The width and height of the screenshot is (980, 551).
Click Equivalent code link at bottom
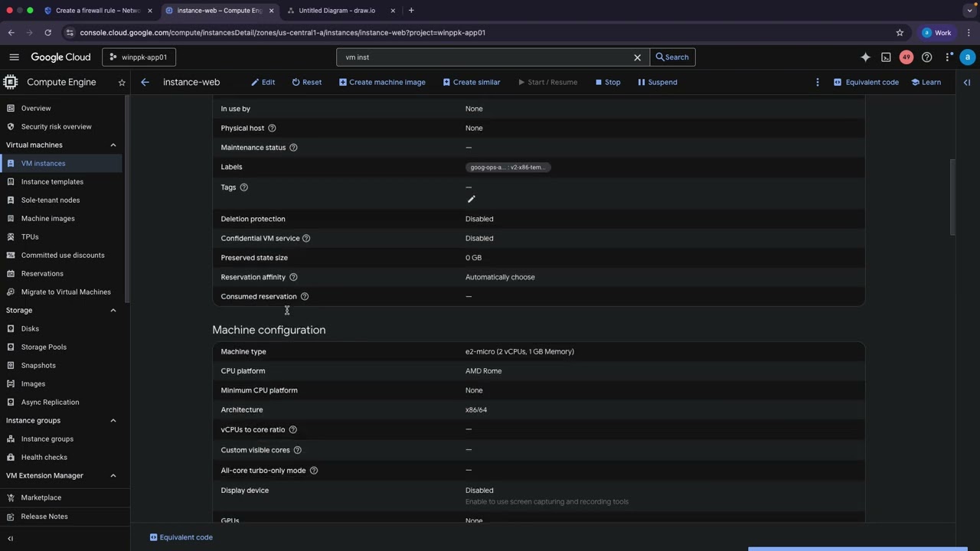click(181, 537)
